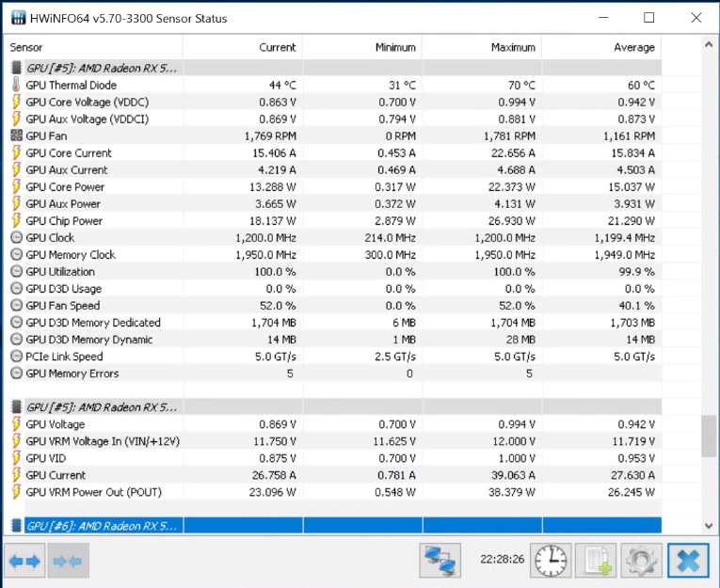Select the GPU D3D Memory Dedicated row label
This screenshot has width=720, height=588.
point(93,323)
